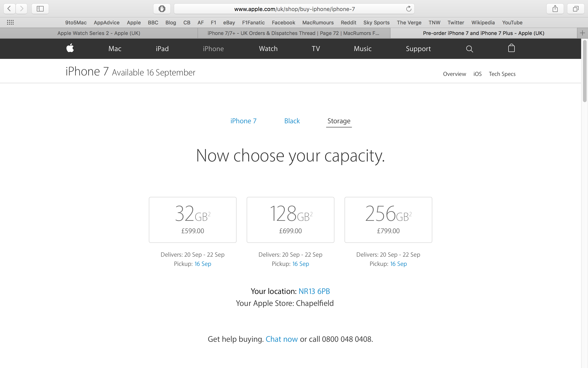Go back with the Safari back arrow
The image size is (588, 368).
point(9,9)
